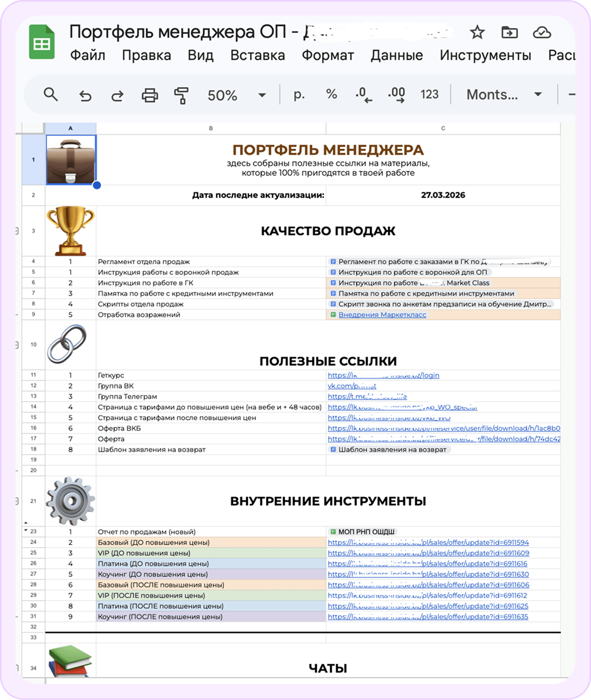Select column B header
The image size is (591, 700).
pos(211,128)
